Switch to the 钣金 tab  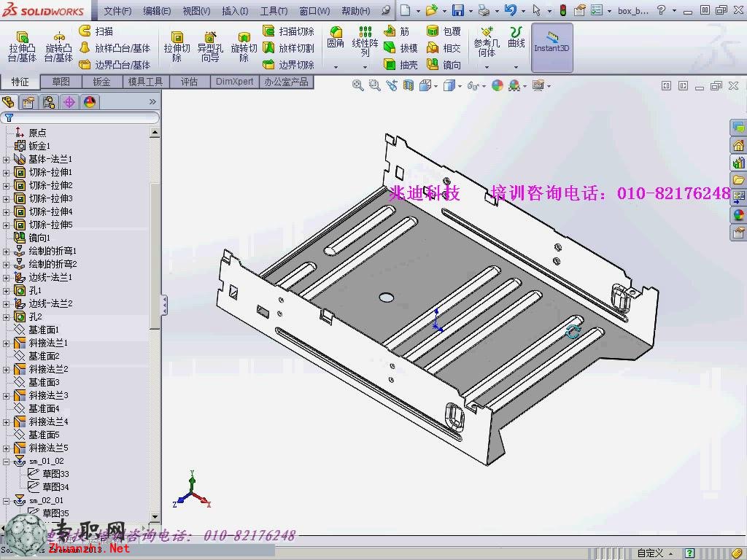(x=101, y=82)
